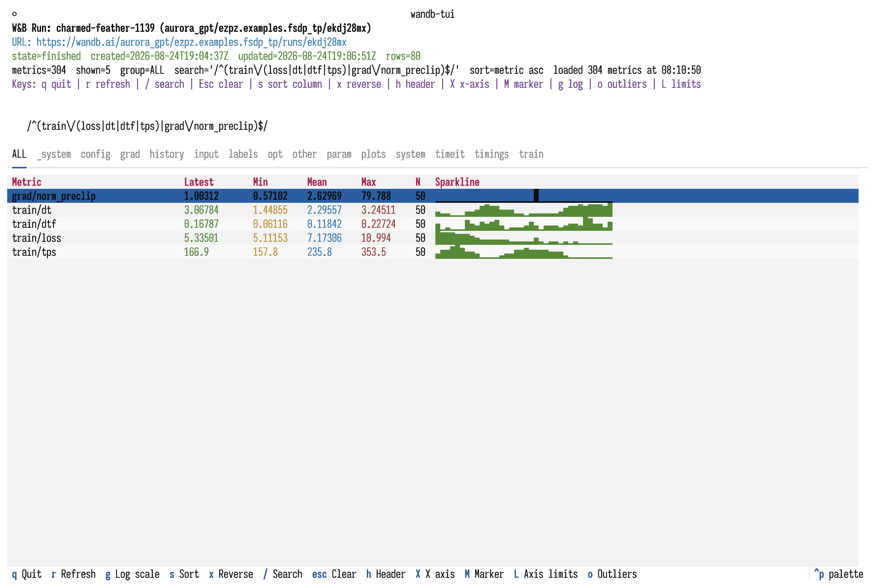Click the Max column header
Viewport: 876px width, 588px height.
coord(369,182)
